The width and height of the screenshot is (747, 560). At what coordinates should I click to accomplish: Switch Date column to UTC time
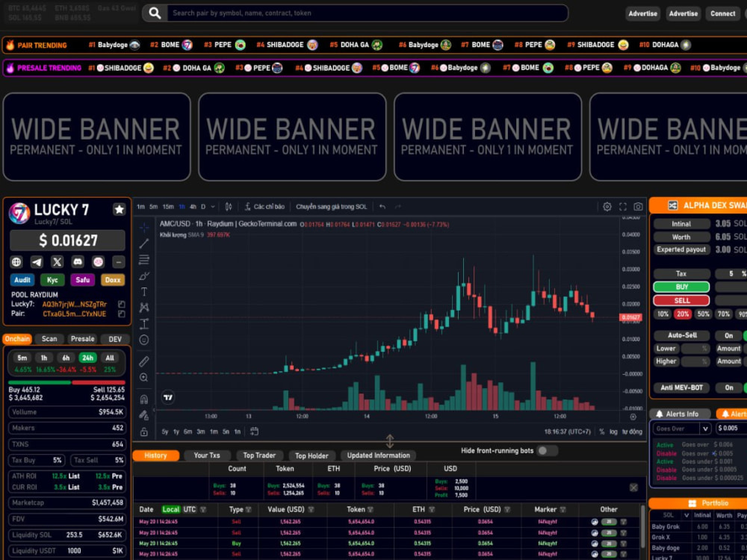[x=190, y=509]
